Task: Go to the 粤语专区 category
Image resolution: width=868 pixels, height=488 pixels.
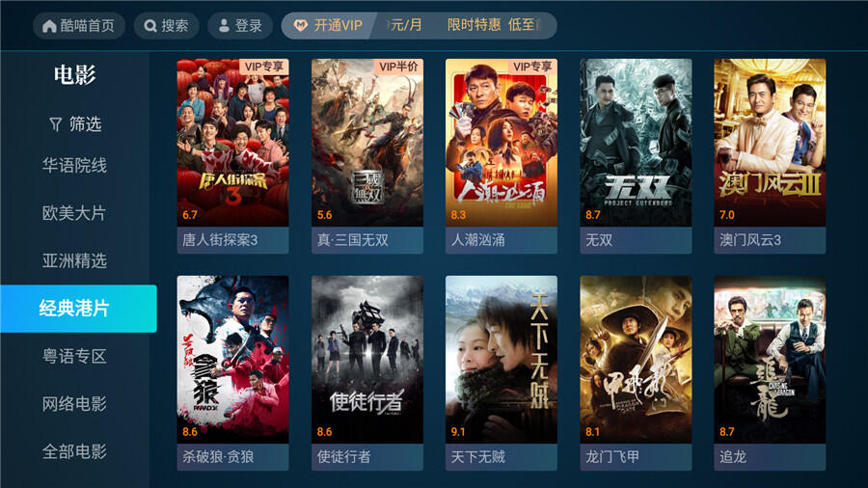Action: [x=74, y=356]
